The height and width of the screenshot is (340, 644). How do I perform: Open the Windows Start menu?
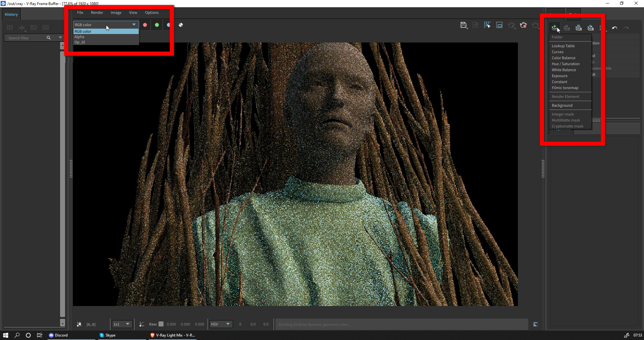tap(6, 335)
